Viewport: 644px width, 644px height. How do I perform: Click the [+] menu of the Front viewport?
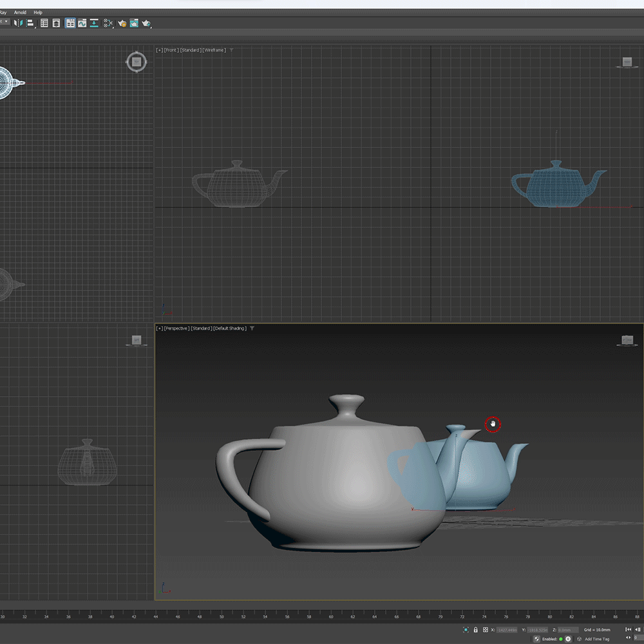click(x=159, y=50)
